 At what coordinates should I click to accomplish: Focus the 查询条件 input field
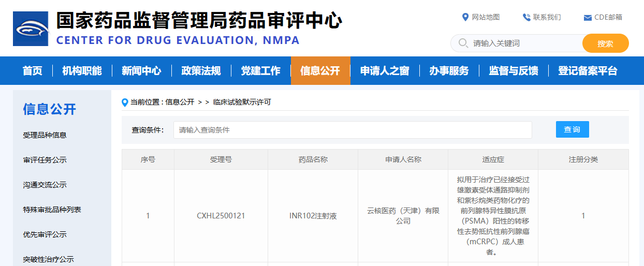(352, 130)
